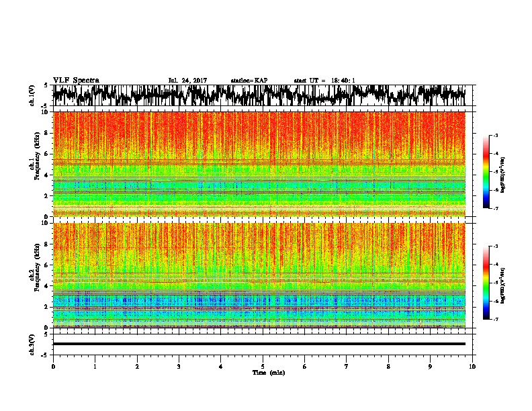Click the time axis tick label "6"
Screen dimensions: 532x411
[x=305, y=367]
